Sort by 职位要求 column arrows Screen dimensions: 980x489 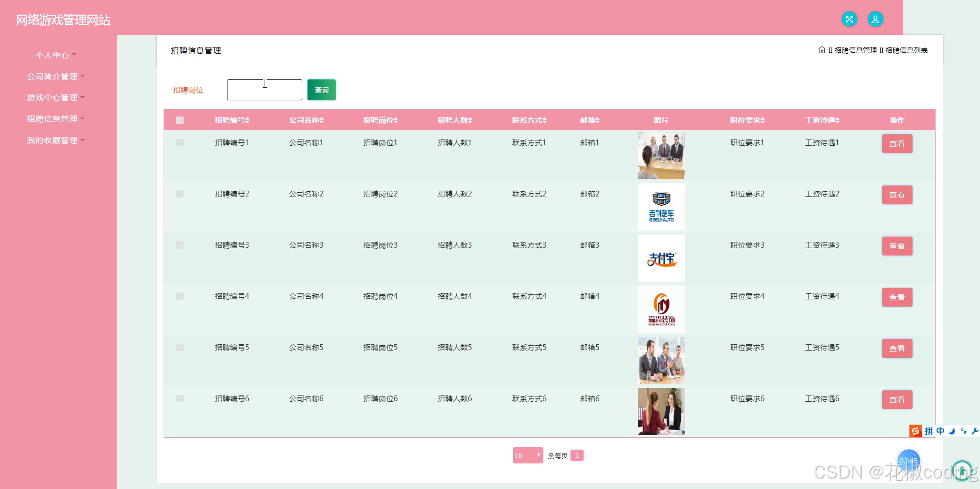point(762,120)
